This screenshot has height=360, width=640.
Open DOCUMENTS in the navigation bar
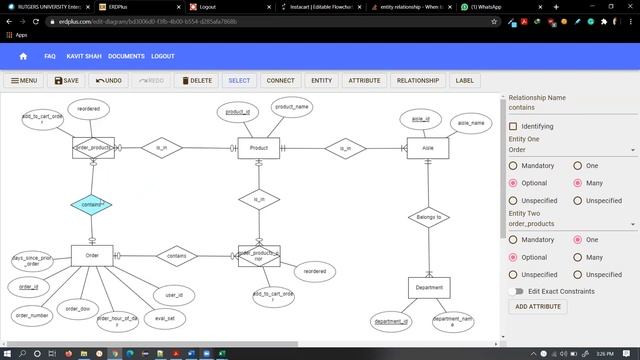tap(126, 56)
